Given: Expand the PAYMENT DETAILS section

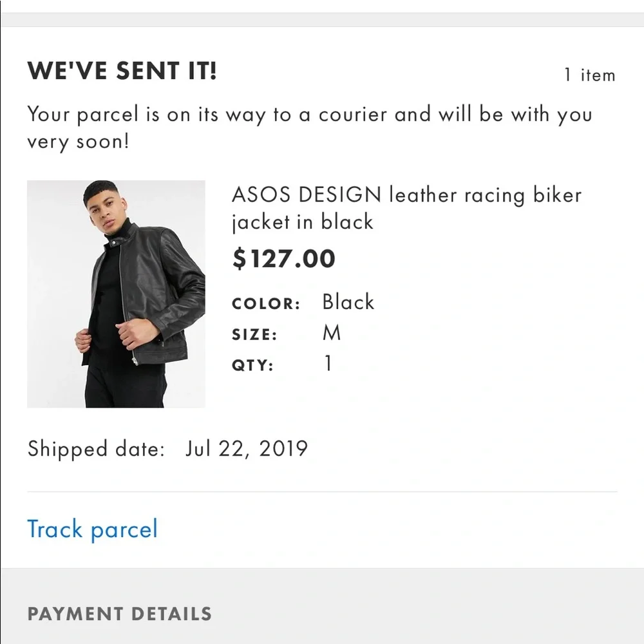Looking at the screenshot, I should 119,614.
